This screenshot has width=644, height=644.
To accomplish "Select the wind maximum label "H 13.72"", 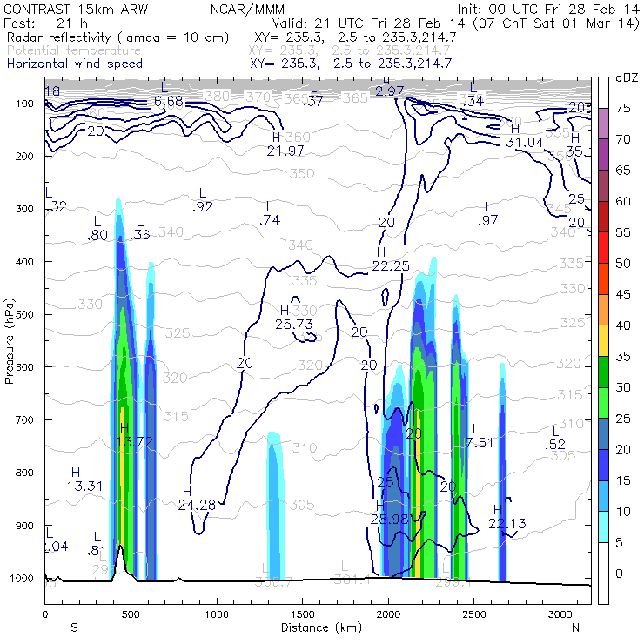I will point(134,435).
